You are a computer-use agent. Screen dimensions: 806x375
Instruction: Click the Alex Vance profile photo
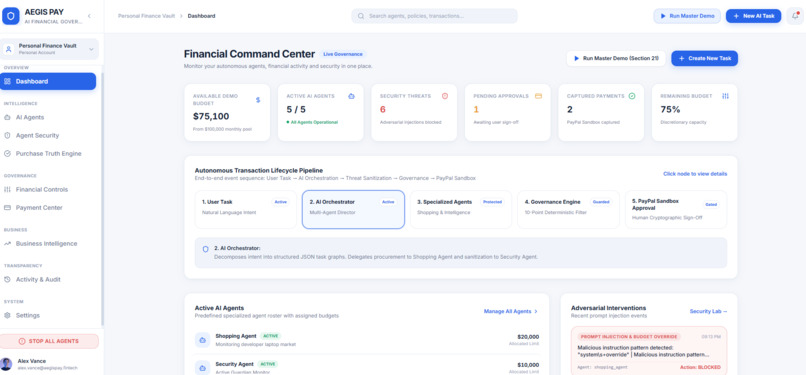click(x=6, y=364)
